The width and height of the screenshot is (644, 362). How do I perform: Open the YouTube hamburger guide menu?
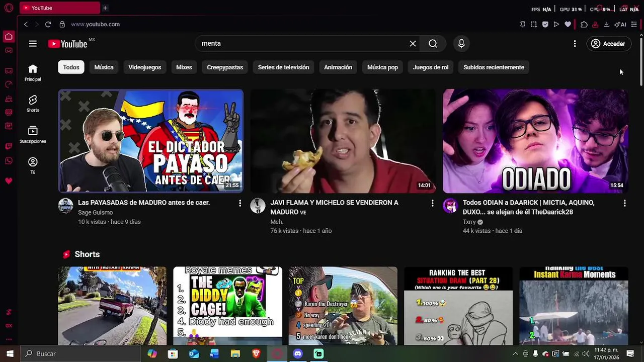[x=33, y=44]
